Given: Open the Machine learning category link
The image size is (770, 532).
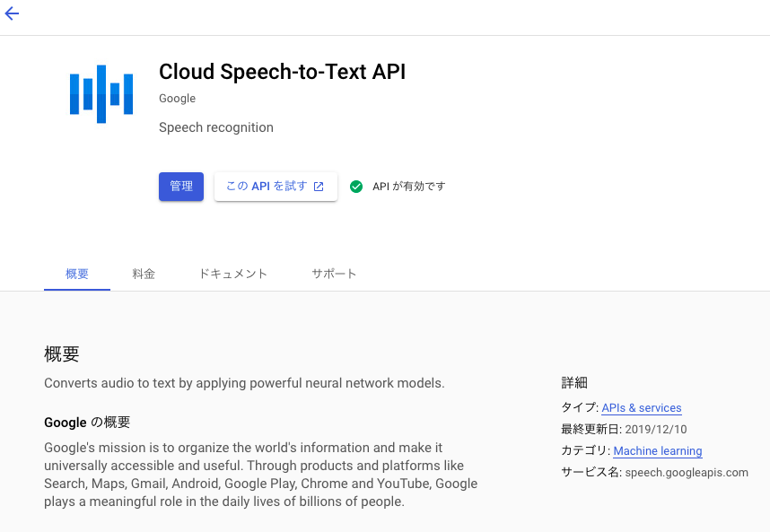Looking at the screenshot, I should point(658,450).
